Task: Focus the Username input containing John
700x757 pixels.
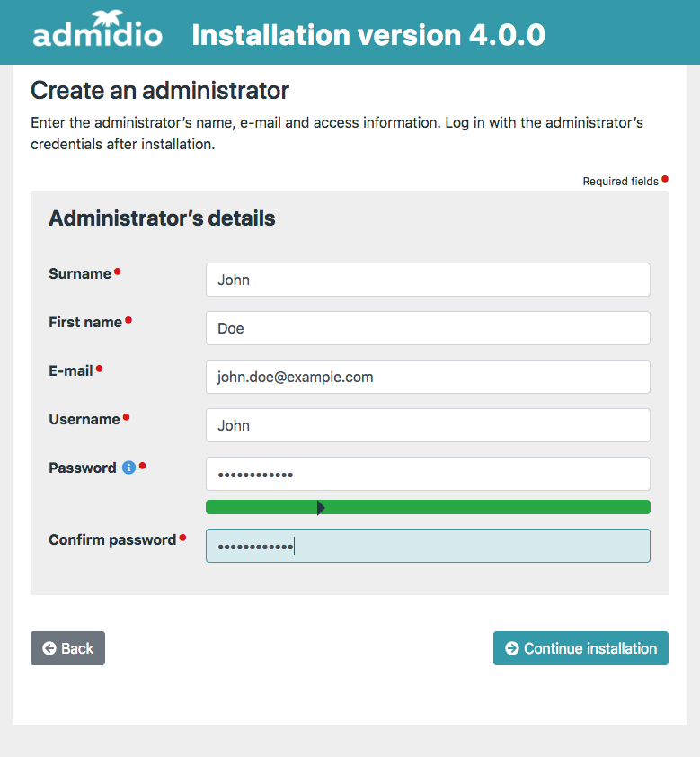Action: click(428, 425)
